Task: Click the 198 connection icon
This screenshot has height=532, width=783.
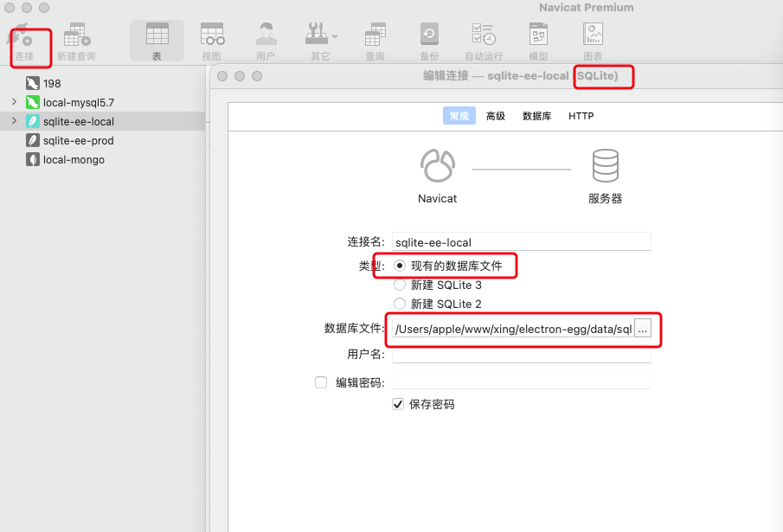Action: click(33, 83)
